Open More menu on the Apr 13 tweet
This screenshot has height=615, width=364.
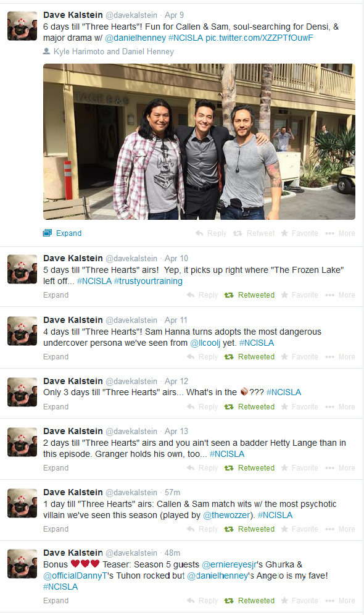(x=340, y=468)
